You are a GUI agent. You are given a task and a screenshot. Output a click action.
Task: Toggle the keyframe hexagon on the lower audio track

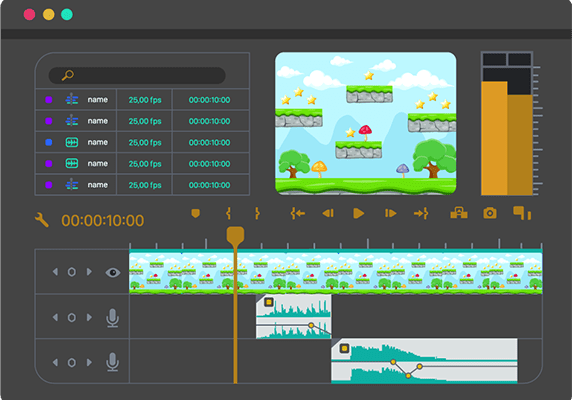point(72,362)
